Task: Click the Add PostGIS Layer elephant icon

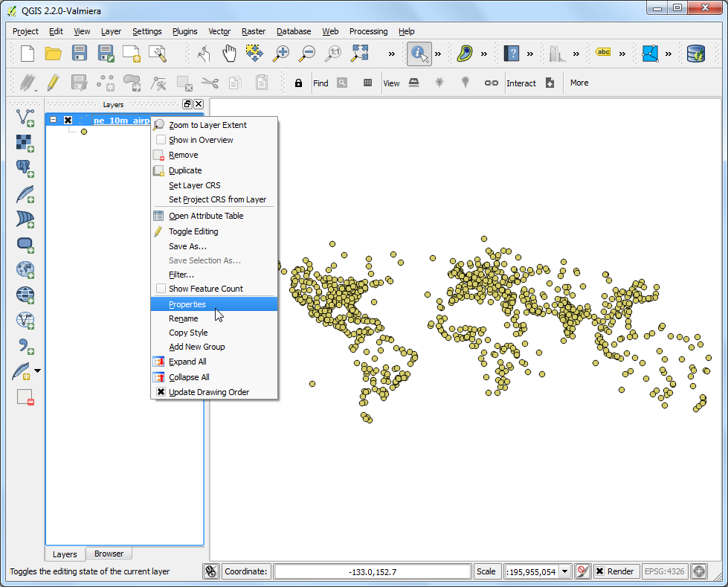Action: [25, 169]
